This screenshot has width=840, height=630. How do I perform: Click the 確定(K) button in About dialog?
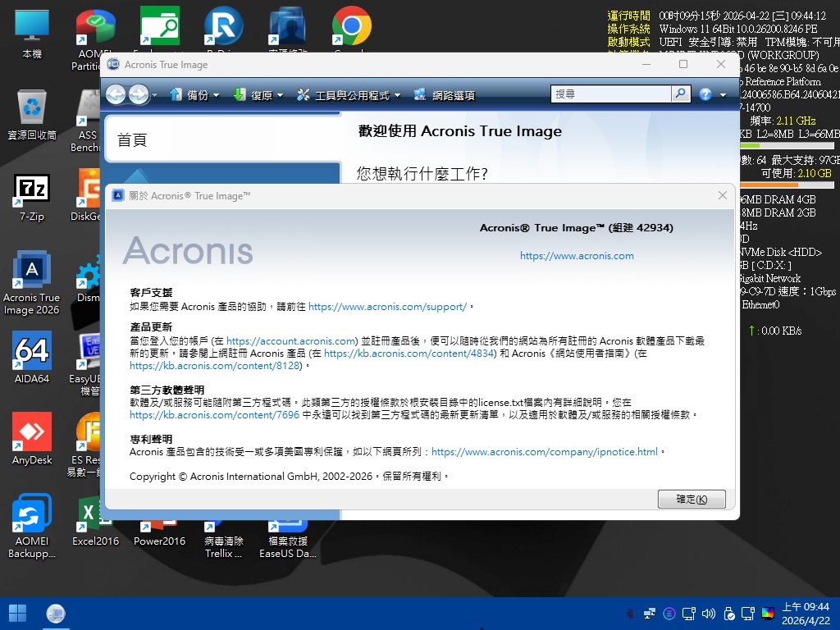[x=692, y=499]
